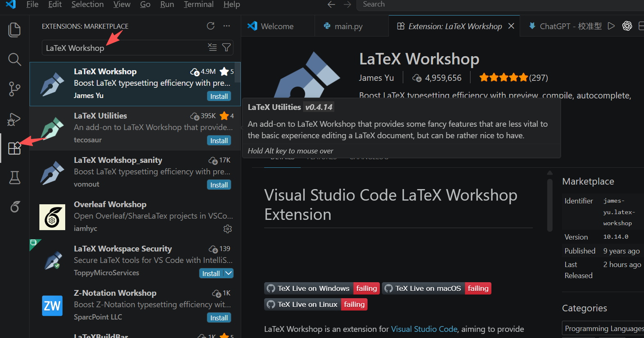Open the 297 ratings star review link
Viewport: 644px width, 338px height.
514,78
